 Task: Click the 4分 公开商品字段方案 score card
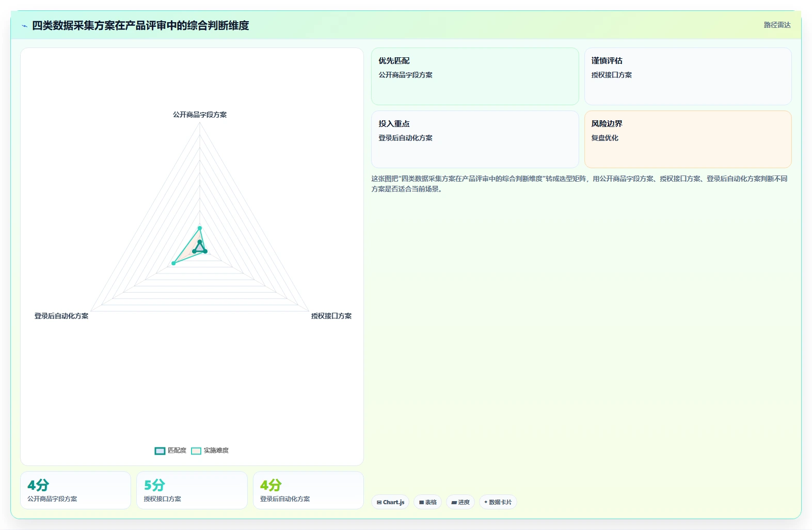click(75, 490)
